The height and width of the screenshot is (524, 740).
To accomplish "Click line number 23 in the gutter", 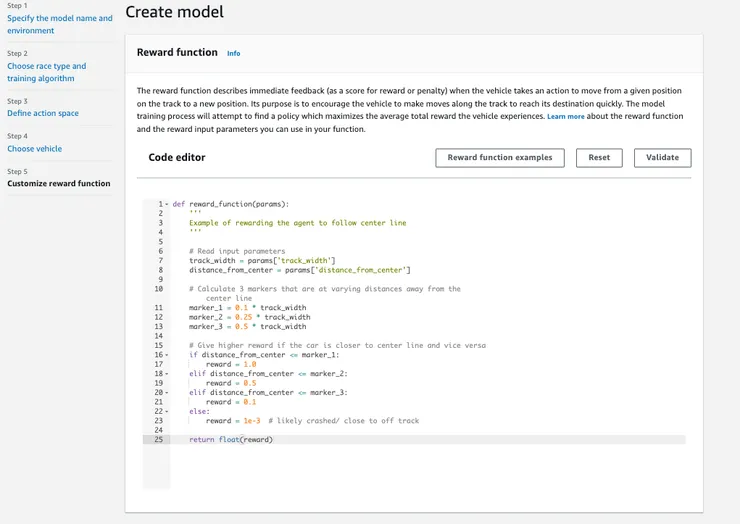I will coord(158,421).
